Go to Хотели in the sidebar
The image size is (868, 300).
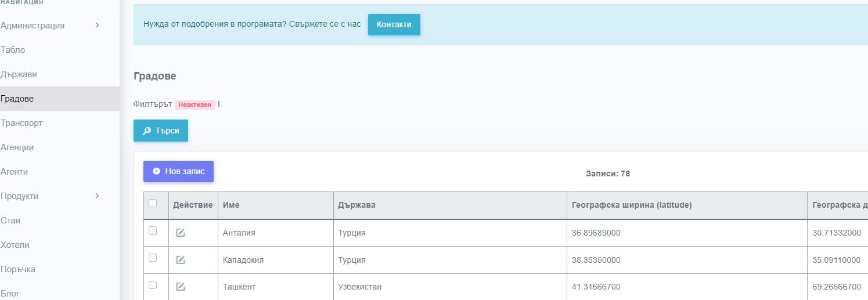point(15,245)
